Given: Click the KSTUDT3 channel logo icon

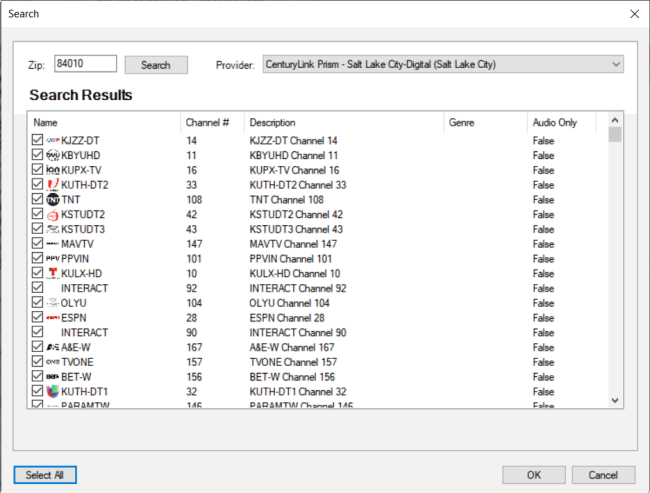Looking at the screenshot, I should tap(53, 229).
